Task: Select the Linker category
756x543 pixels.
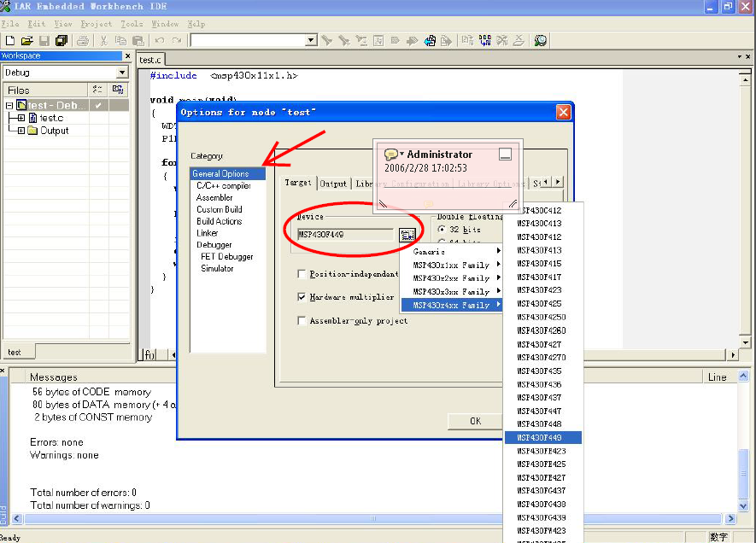Action: (x=208, y=233)
